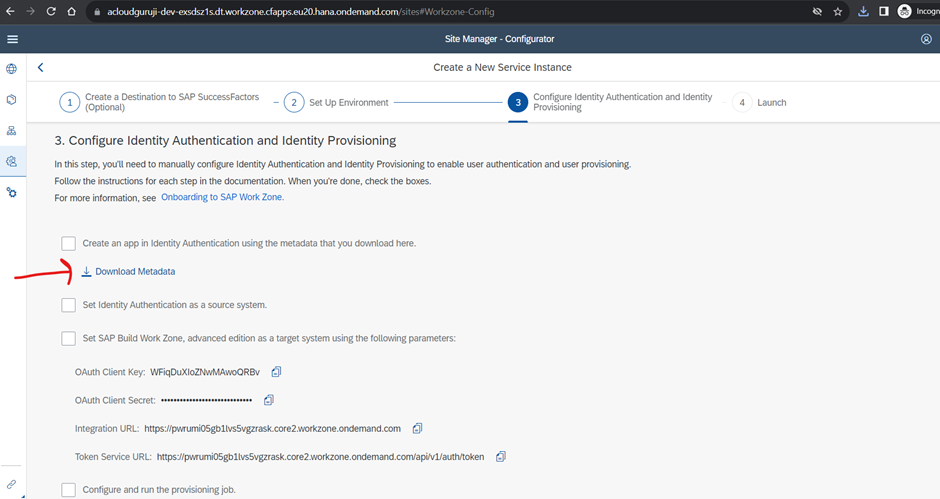940x499 pixels.
Task: Check 'Set Identity Authentication as a source system'
Action: 68,305
